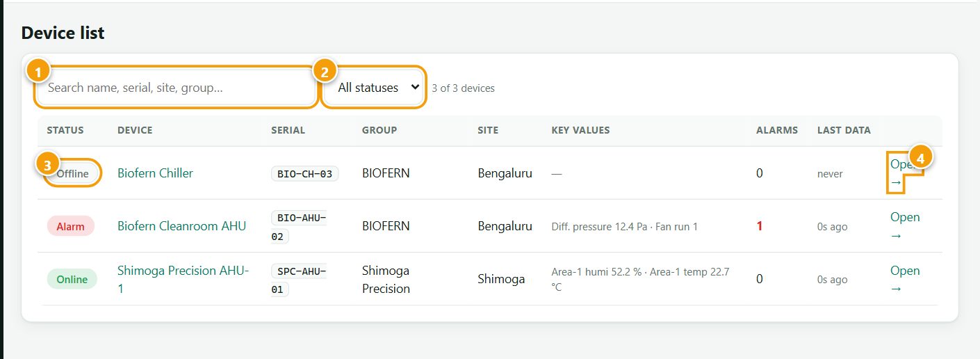The height and width of the screenshot is (359, 980).
Task: Select serial BIO-CH-03
Action: tap(304, 174)
